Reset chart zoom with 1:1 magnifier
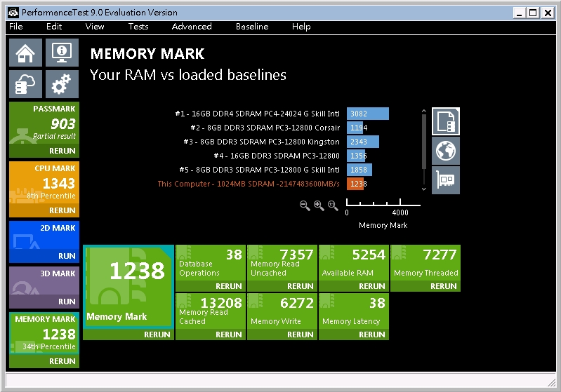 pyautogui.click(x=333, y=205)
